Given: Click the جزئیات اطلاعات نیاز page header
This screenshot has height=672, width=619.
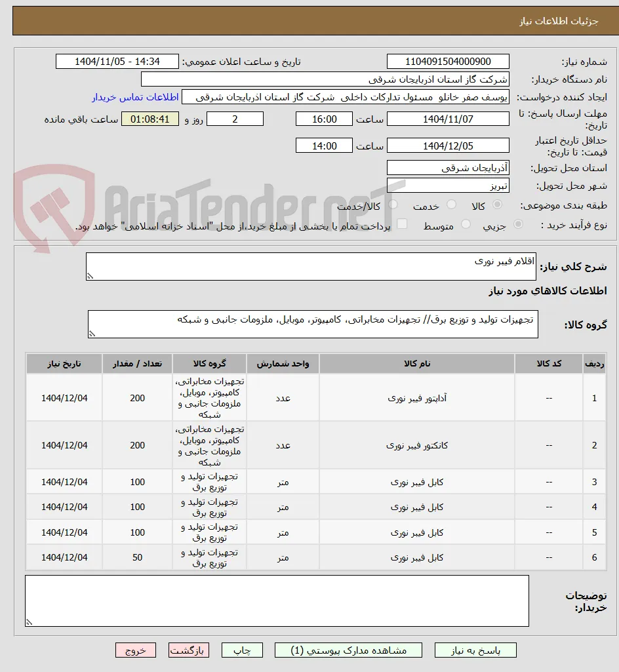Looking at the screenshot, I should tap(559, 21).
